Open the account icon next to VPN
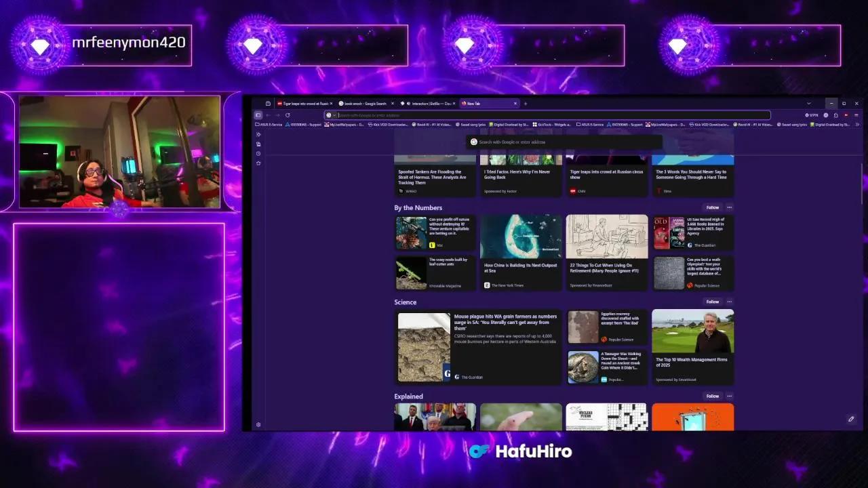 click(x=826, y=115)
